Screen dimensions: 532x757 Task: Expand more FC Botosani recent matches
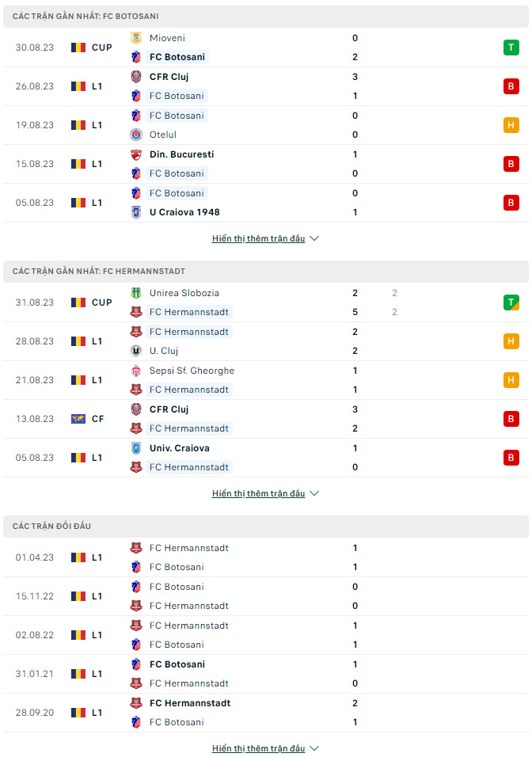click(265, 238)
